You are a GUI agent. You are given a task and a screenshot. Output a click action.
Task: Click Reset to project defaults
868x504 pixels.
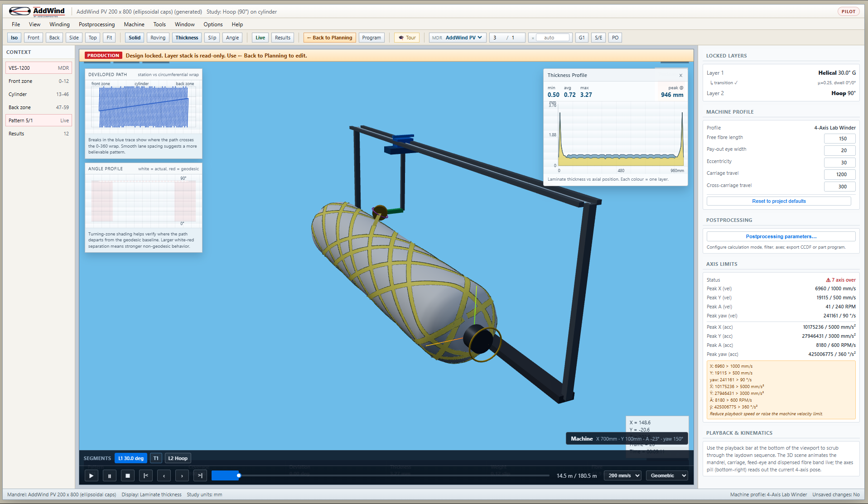[x=779, y=201]
